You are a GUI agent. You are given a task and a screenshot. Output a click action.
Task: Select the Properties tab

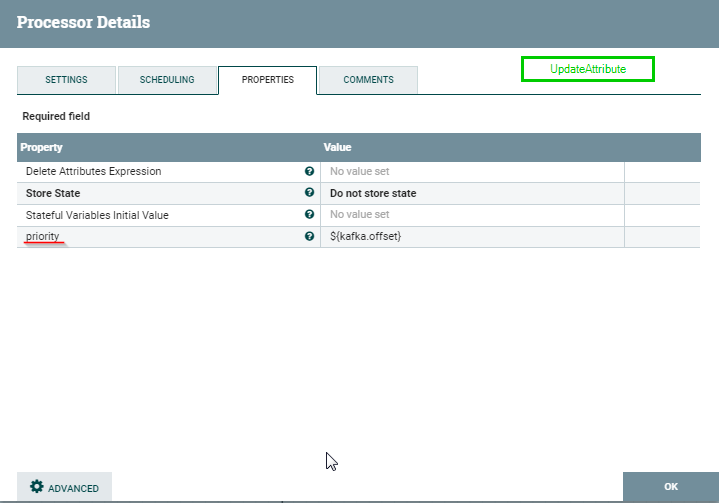pos(268,80)
